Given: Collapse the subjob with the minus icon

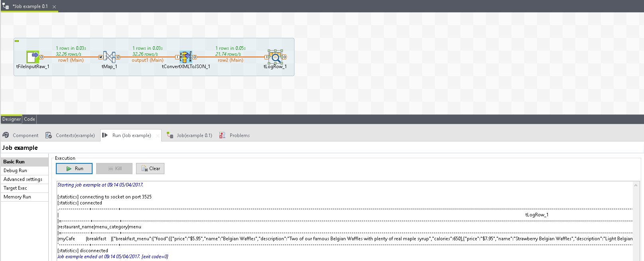Looking at the screenshot, I should 17,41.
